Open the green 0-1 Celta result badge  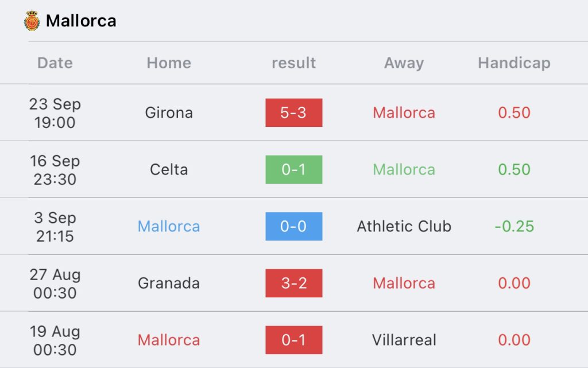pyautogui.click(x=293, y=169)
